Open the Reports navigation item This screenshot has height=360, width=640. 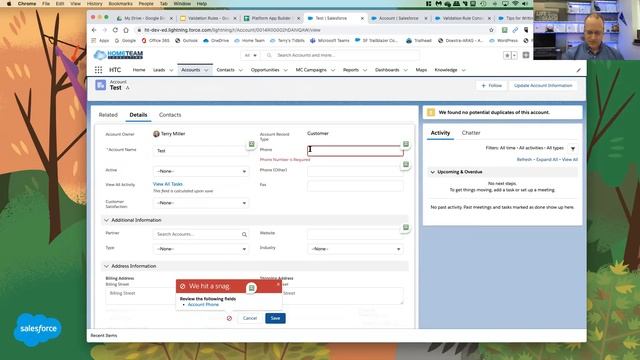351,70
